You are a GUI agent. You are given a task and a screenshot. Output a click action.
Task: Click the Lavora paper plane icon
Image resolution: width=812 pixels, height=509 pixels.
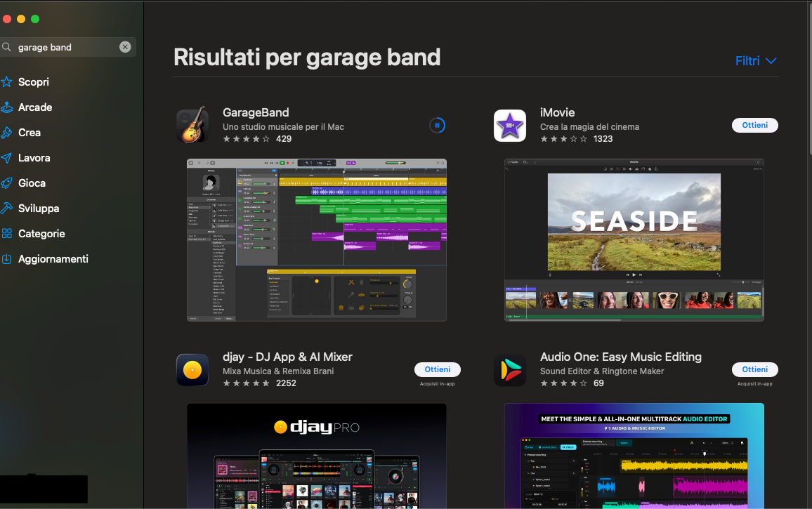click(7, 158)
